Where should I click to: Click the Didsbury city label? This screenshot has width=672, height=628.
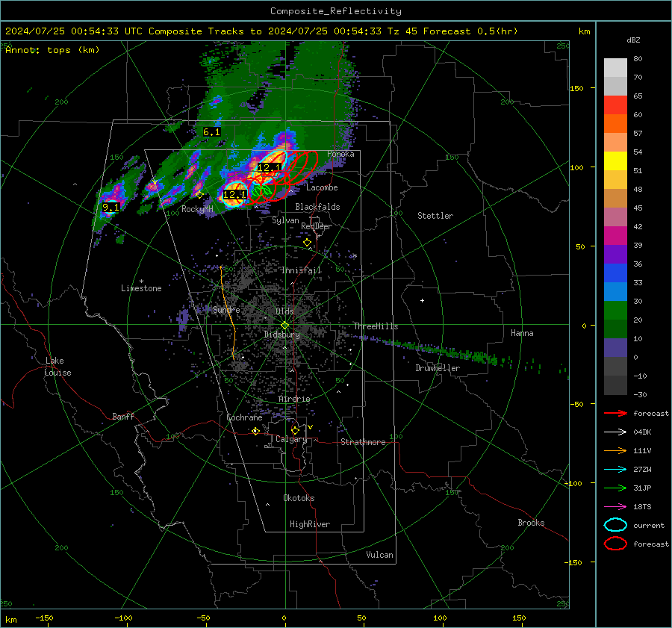click(281, 335)
